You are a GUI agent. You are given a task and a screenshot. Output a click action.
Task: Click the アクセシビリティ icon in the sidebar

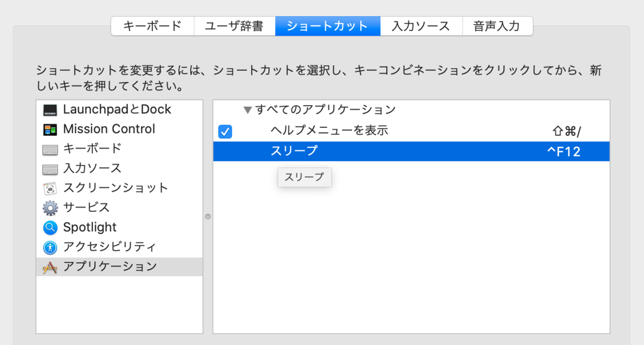(50, 246)
